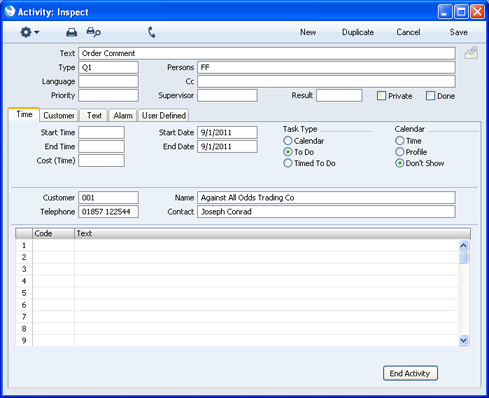489x398 pixels.
Task: Maximize the Activity window
Action: (461, 12)
